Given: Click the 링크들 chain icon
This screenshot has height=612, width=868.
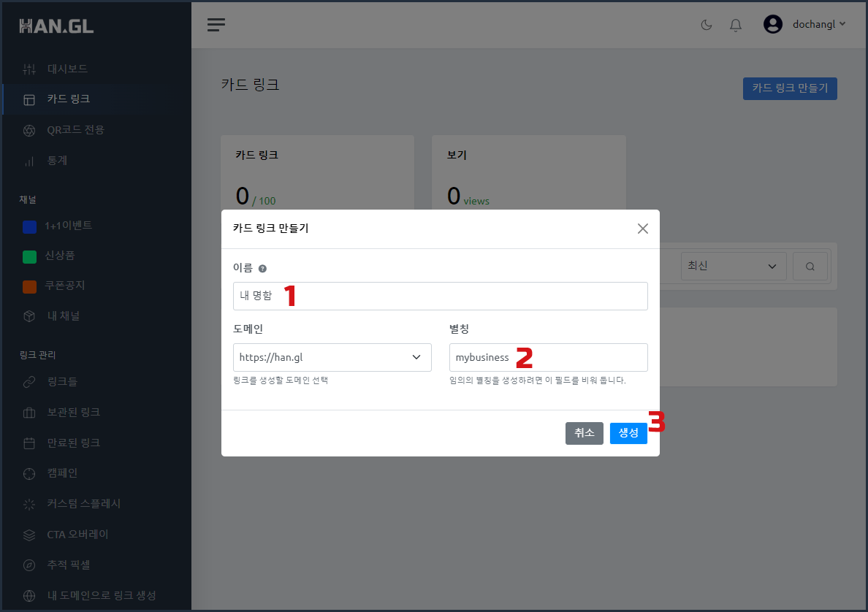Looking at the screenshot, I should [29, 382].
